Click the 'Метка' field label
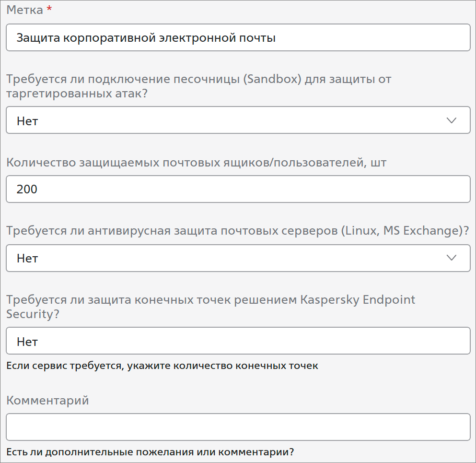476x463 pixels. coord(25,10)
